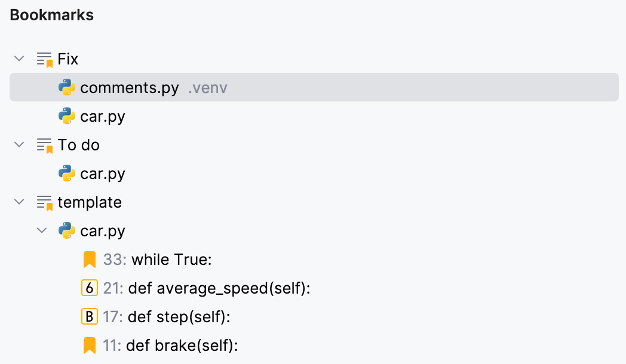The height and width of the screenshot is (364, 626).
Task: Click mnemonic B bookmark icon
Action: (x=89, y=317)
